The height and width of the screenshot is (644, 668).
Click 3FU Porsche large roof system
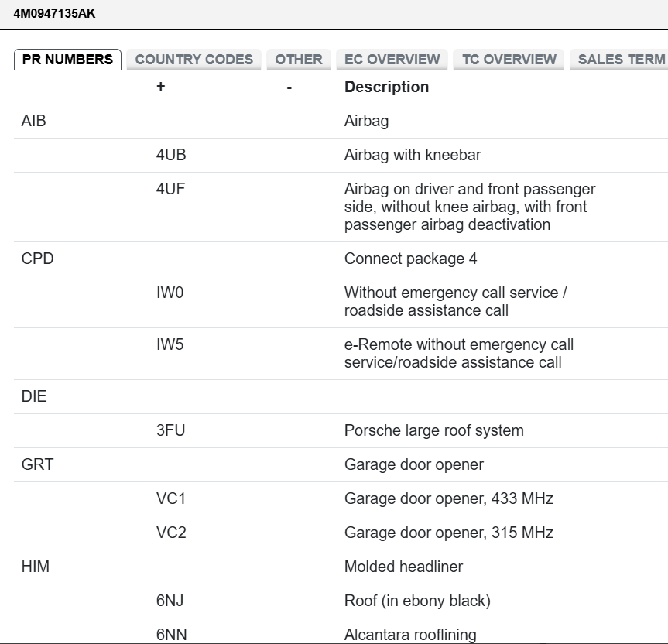pyautogui.click(x=170, y=430)
